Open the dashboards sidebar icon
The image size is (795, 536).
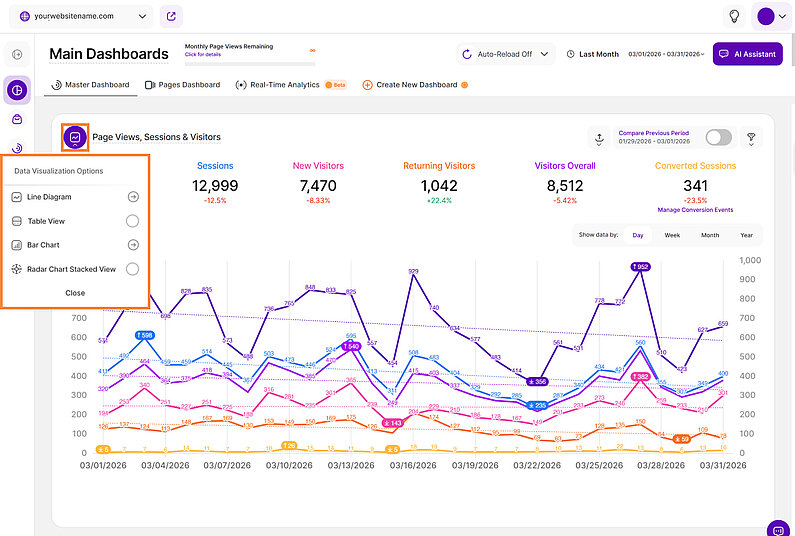tap(17, 90)
